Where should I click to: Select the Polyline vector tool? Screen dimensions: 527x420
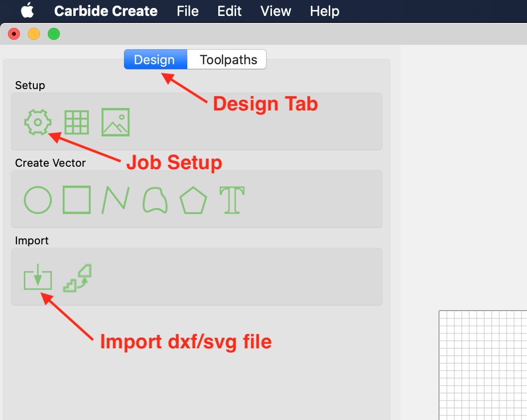[x=116, y=200]
